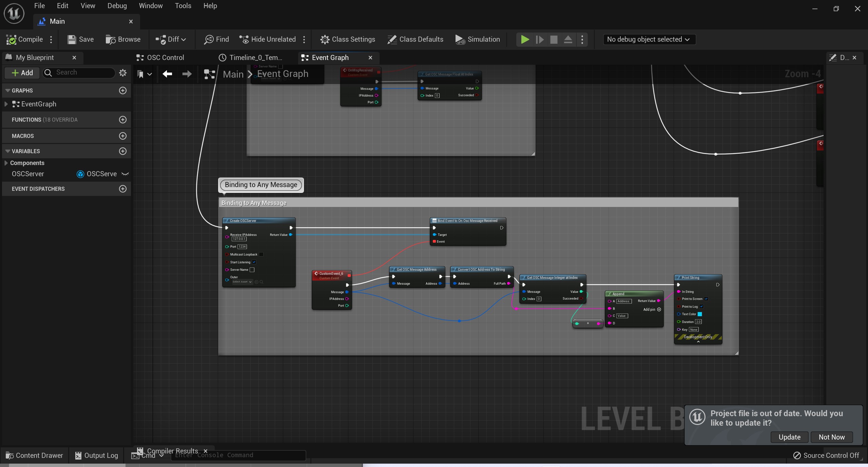868x467 pixels.
Task: Expand the EventGraph tree item
Action: [x=6, y=104]
